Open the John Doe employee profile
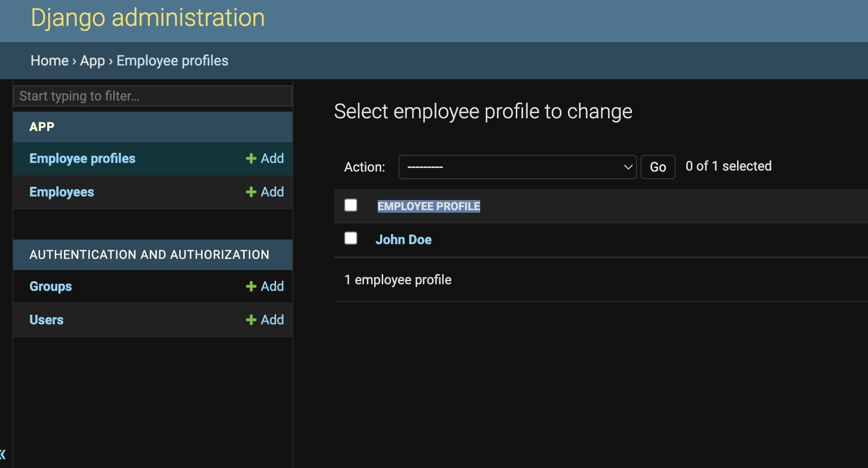 coord(404,239)
